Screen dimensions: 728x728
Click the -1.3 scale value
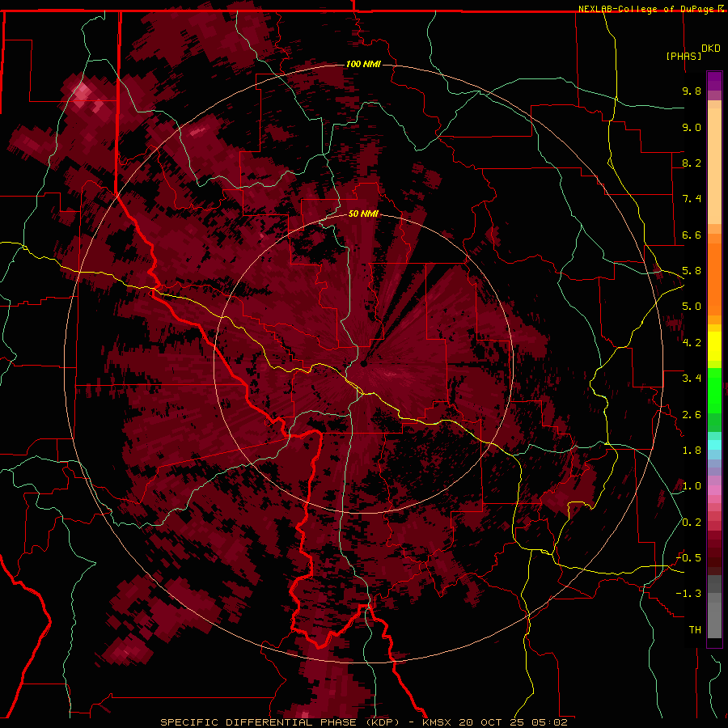point(688,594)
